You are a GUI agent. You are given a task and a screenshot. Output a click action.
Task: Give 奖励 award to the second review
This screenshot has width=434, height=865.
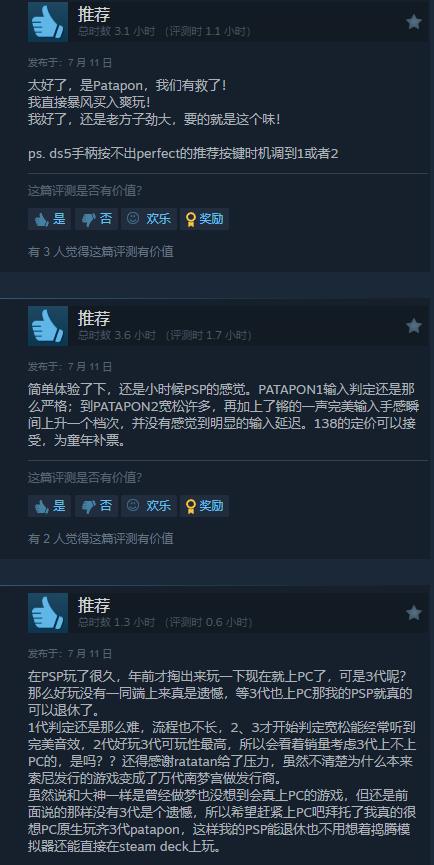tap(205, 506)
